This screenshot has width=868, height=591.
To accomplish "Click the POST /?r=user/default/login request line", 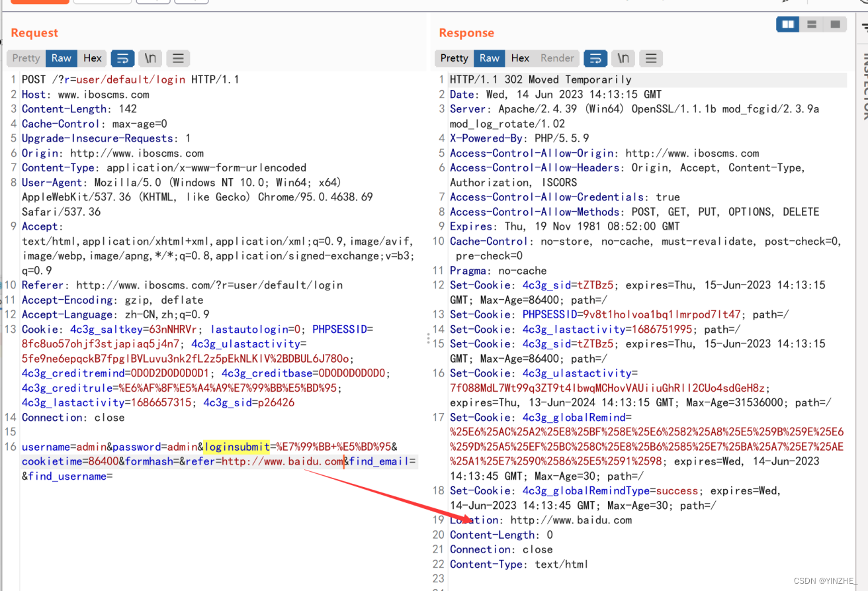I will 130,79.
